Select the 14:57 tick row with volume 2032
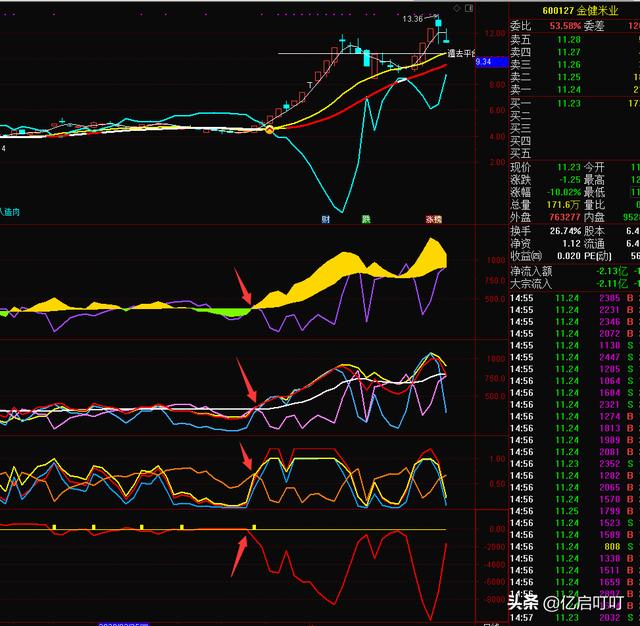Screen dimensions: 640x626 (x=574, y=617)
